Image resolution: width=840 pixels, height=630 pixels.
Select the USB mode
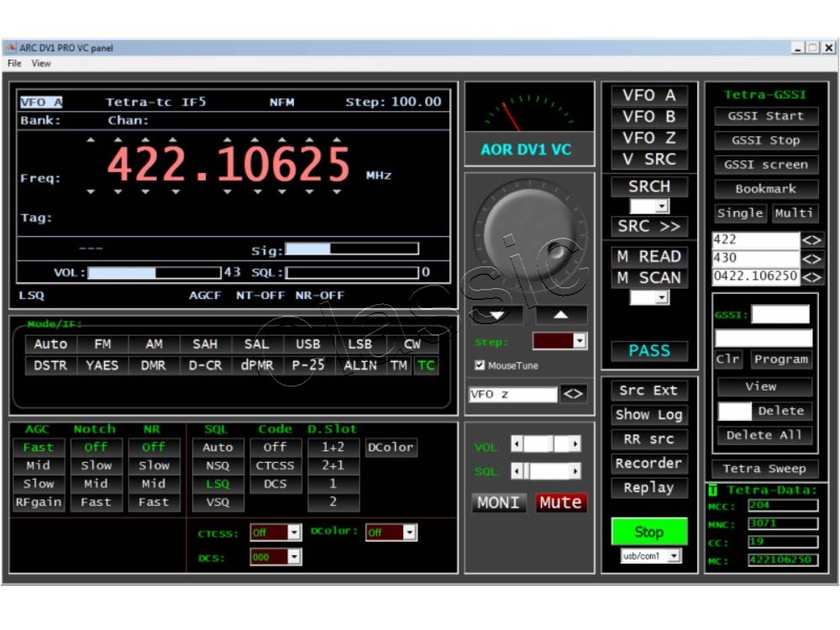pyautogui.click(x=308, y=344)
